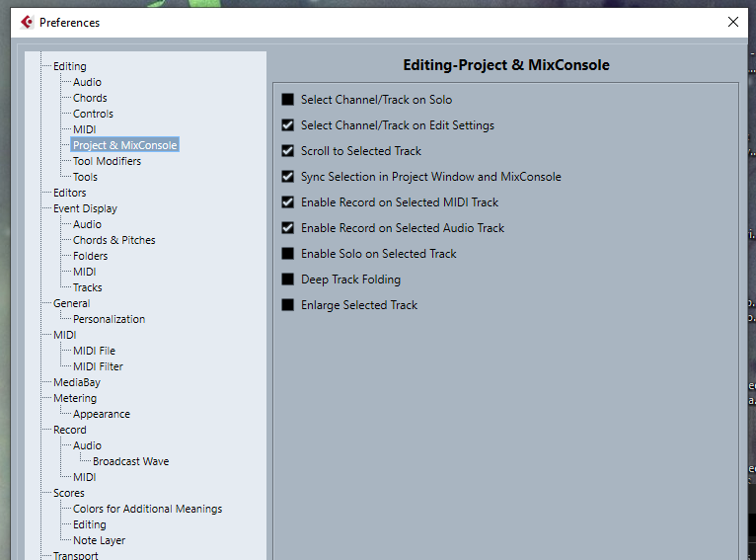Open the MIDI File page
Viewport: 756px width, 560px height.
pos(94,351)
